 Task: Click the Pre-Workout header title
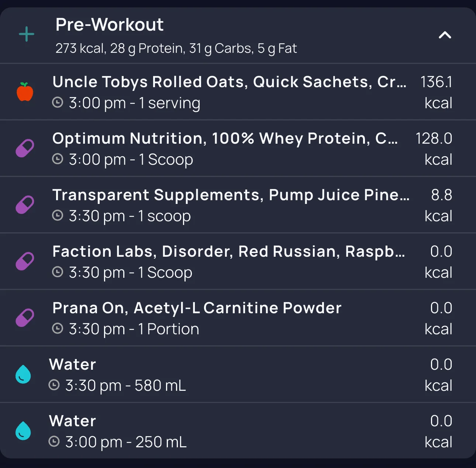coord(109,25)
